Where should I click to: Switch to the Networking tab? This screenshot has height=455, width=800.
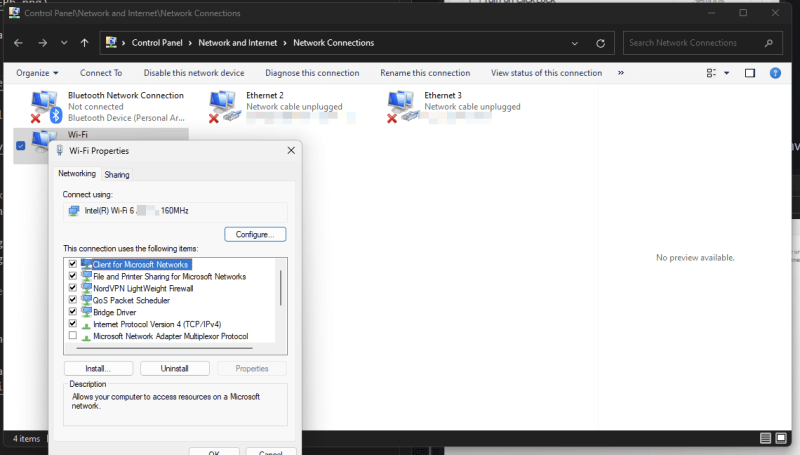77,173
